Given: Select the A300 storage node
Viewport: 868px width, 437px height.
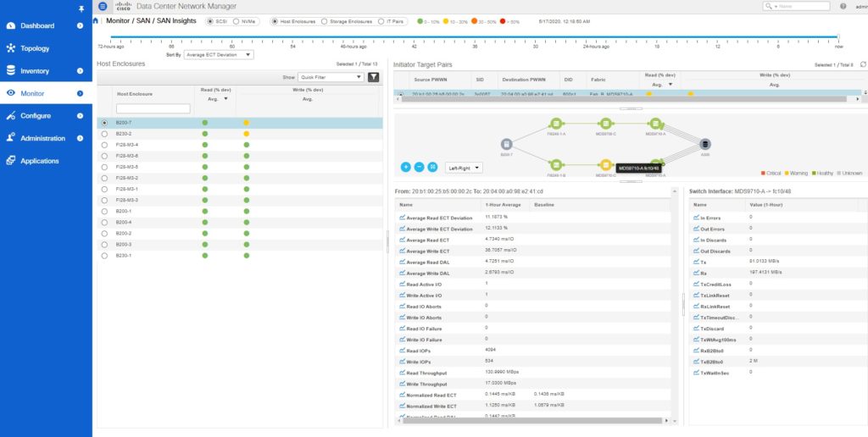Looking at the screenshot, I should [x=704, y=144].
